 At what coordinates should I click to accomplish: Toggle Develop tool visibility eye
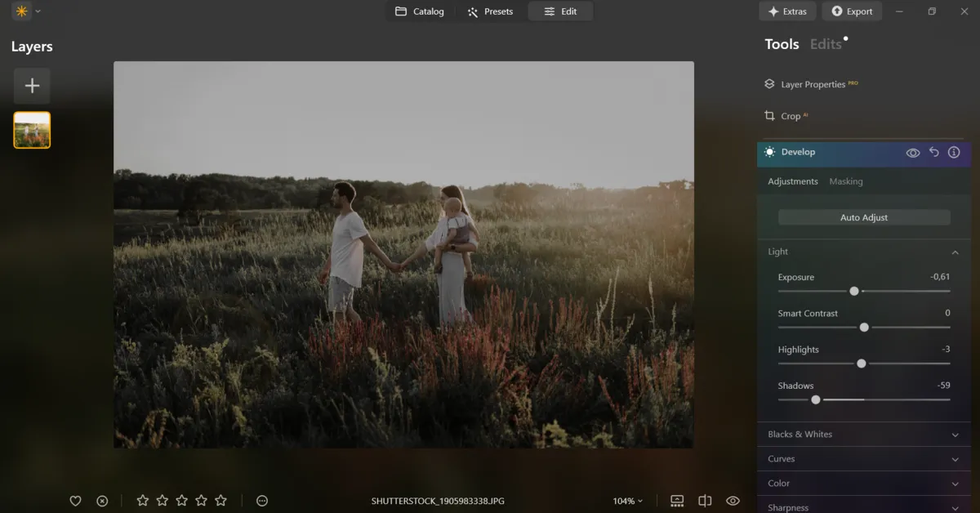(x=913, y=153)
